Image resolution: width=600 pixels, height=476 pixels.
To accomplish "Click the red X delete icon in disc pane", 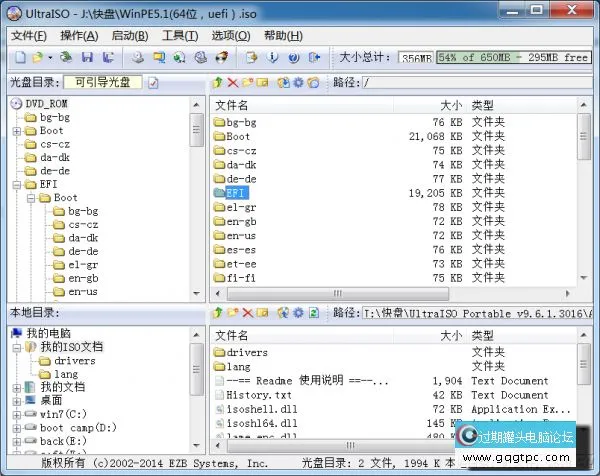I will click(232, 82).
